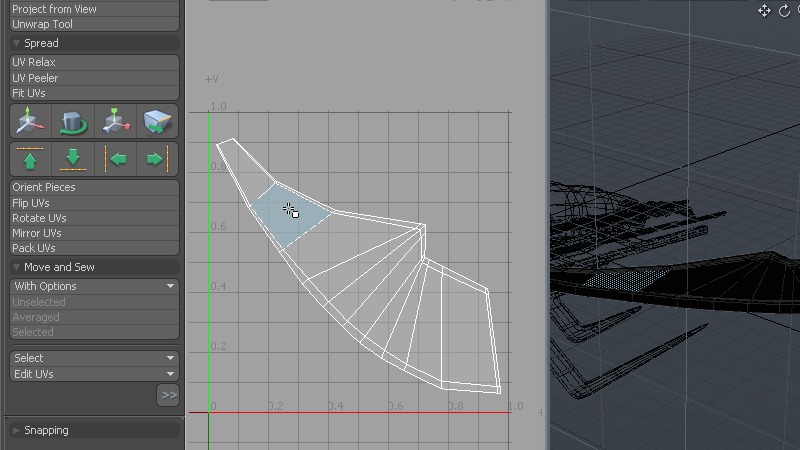Click the double-chevron expand button
This screenshot has width=800, height=450.
168,395
